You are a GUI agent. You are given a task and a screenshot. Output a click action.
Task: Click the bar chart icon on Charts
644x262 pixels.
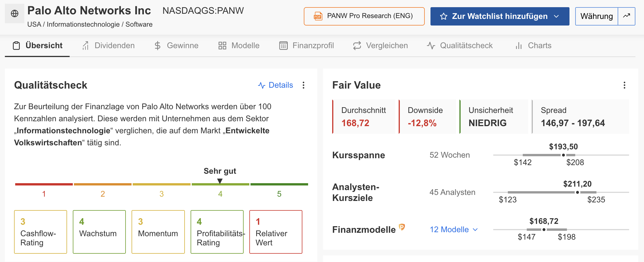click(x=519, y=46)
